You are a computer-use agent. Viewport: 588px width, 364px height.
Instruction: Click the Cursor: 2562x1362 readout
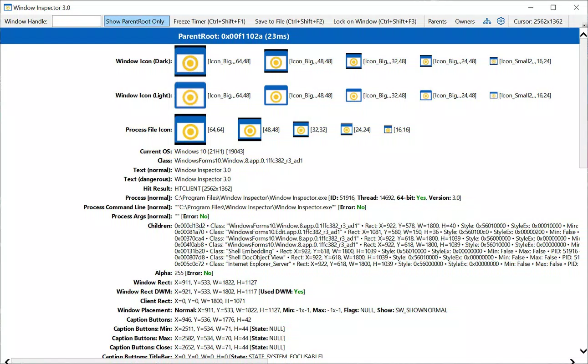[538, 21]
